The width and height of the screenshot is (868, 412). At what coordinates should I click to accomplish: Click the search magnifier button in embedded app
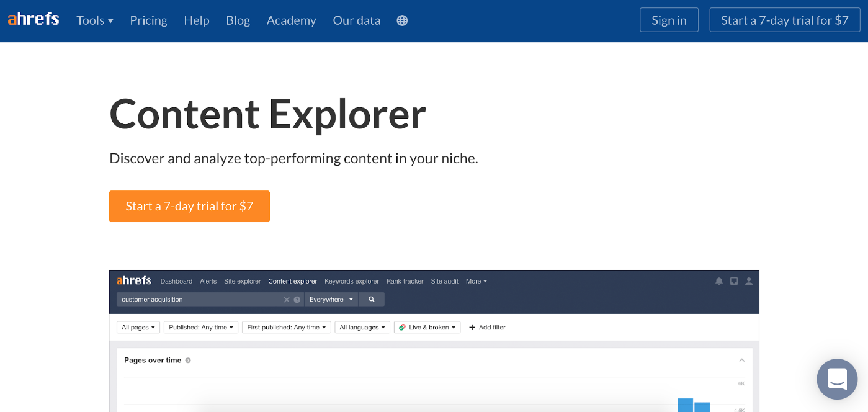click(x=372, y=299)
